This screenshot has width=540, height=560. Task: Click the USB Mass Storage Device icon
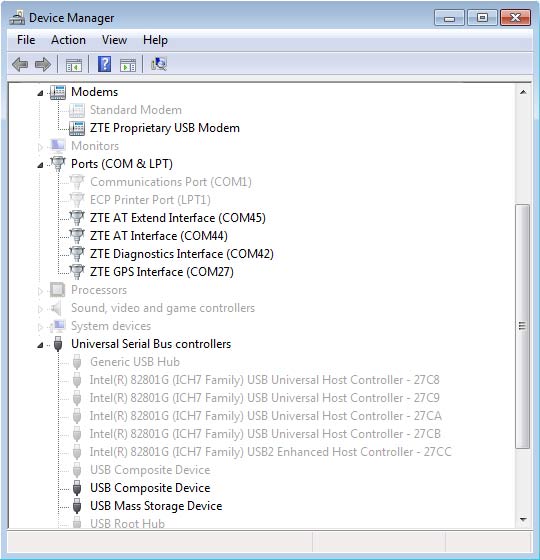point(77,506)
